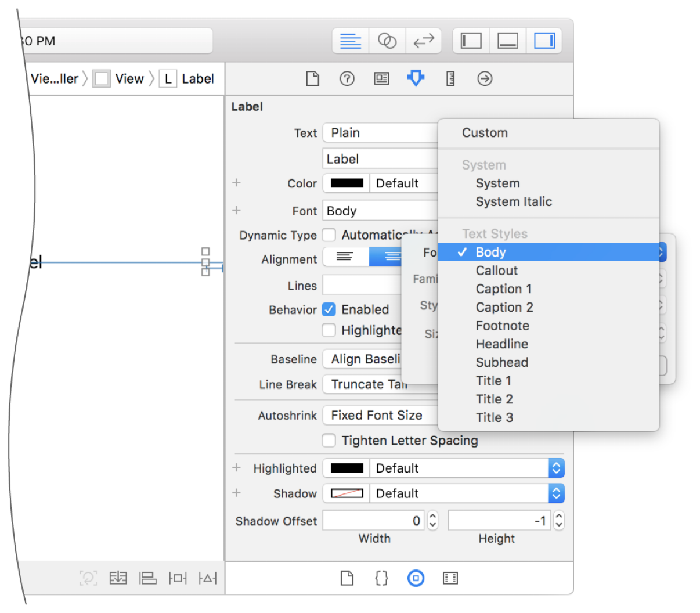Open the Add New Constraints button
The image size is (700, 613).
click(178, 578)
